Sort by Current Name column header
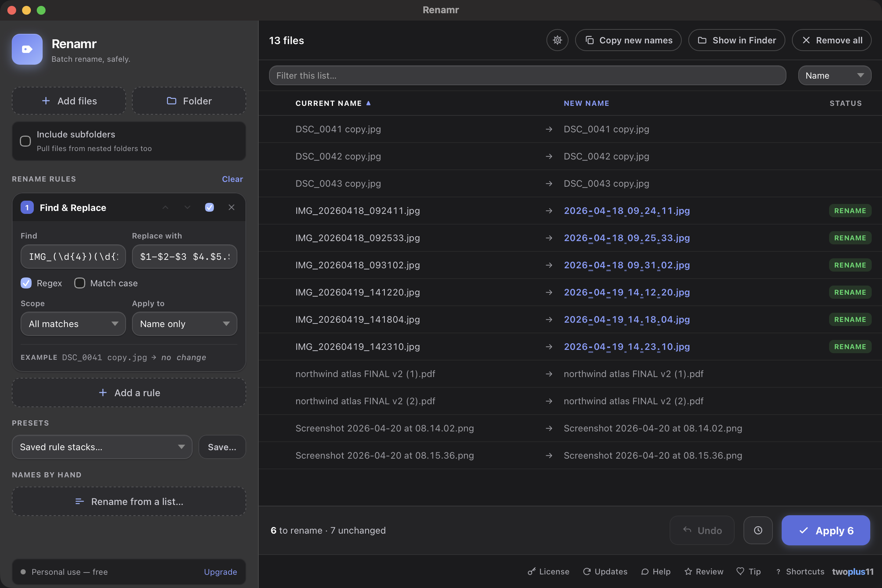 coord(333,103)
